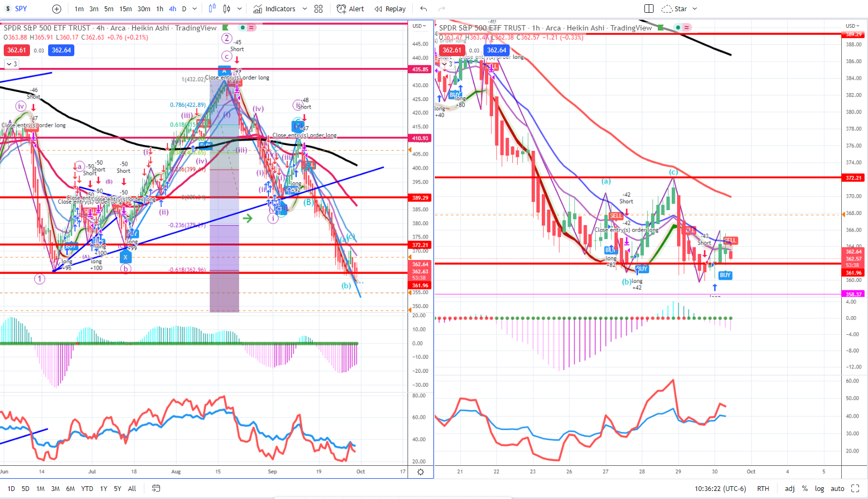Select the 3M date range
Image resolution: width=868 pixels, height=499 pixels.
(x=56, y=489)
